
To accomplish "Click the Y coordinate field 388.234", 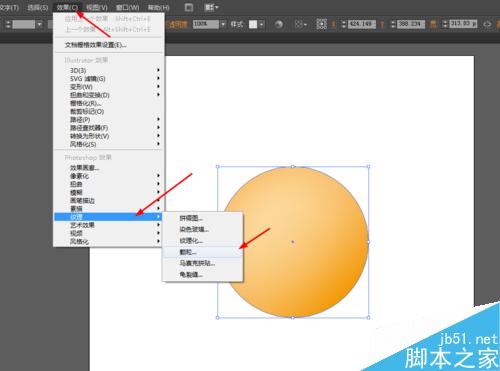I will click(x=411, y=24).
